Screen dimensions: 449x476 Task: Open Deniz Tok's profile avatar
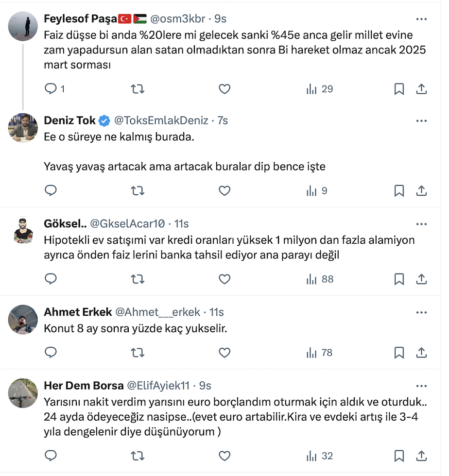(x=23, y=128)
